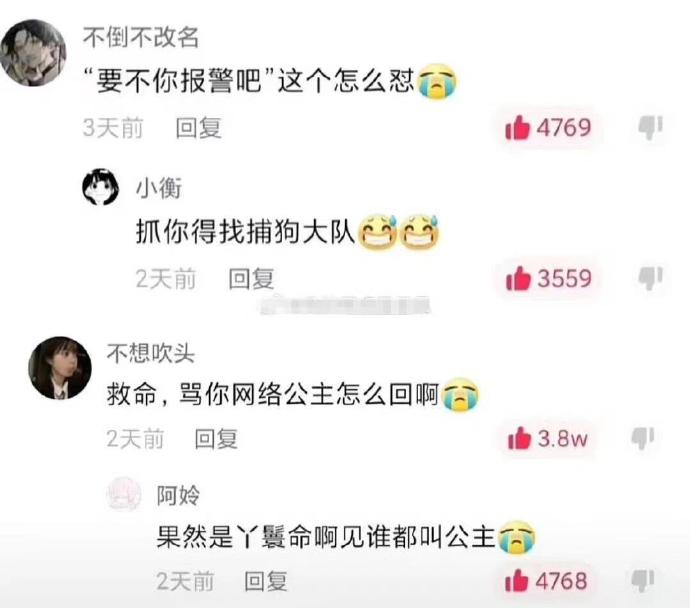Dislike 阿姈's reply about 丫鬟命
The width and height of the screenshot is (690, 608).
tap(643, 581)
